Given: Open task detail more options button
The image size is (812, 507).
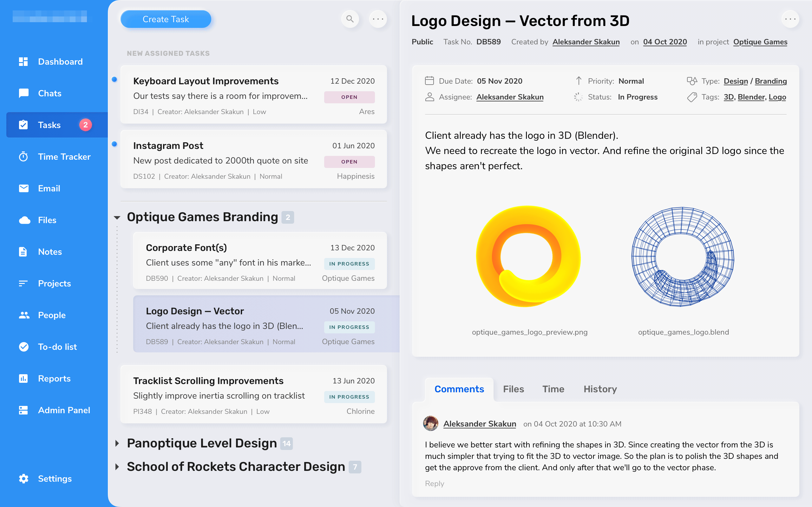Looking at the screenshot, I should (790, 19).
